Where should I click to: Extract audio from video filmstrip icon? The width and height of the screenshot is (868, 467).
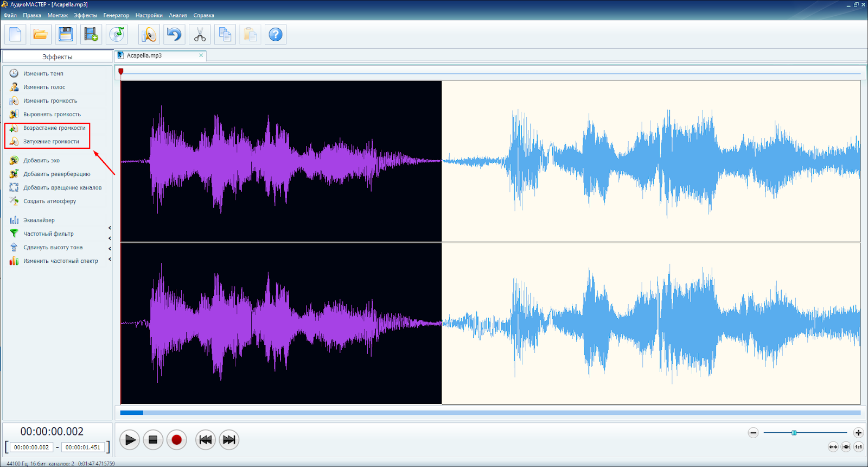coord(91,35)
